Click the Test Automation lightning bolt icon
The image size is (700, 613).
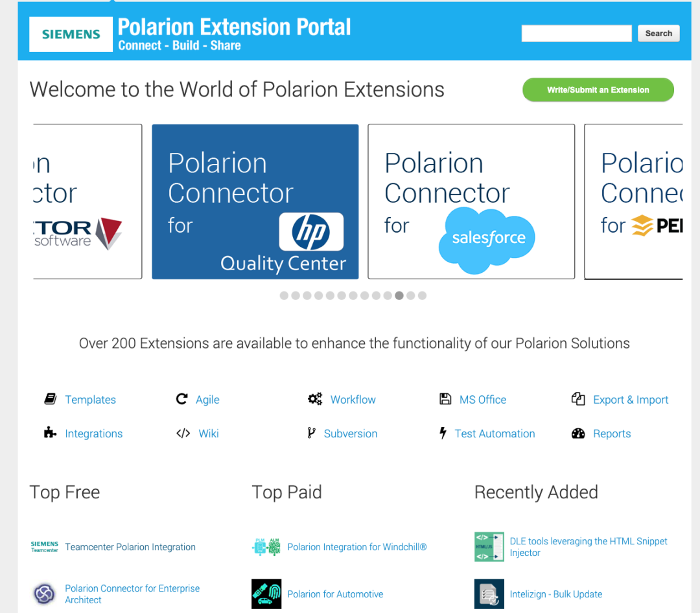(443, 433)
